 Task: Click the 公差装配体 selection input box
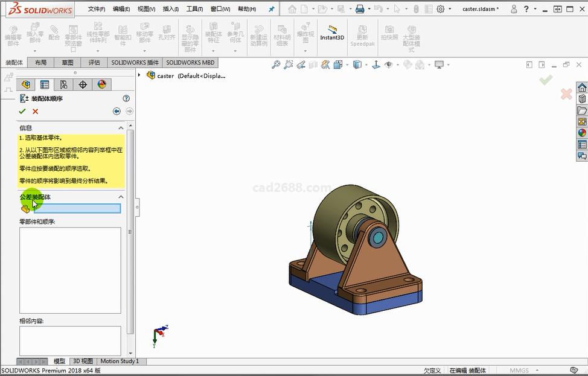(x=77, y=208)
